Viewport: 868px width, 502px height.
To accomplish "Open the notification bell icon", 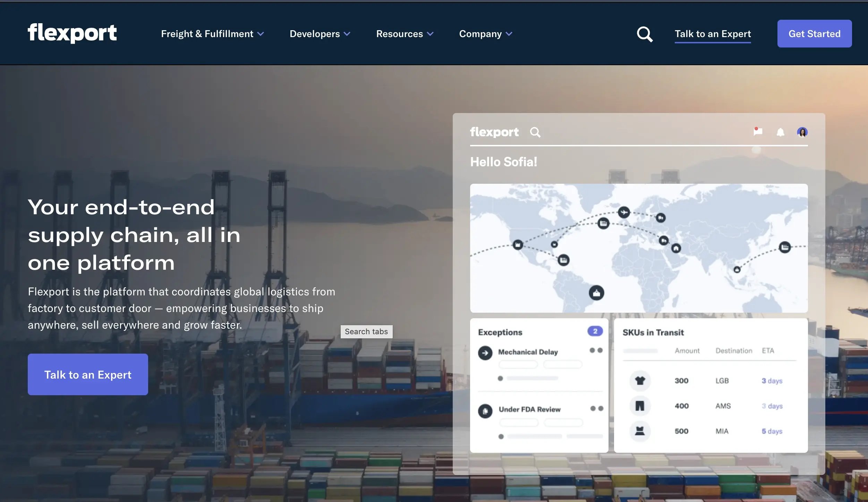I will tap(780, 132).
